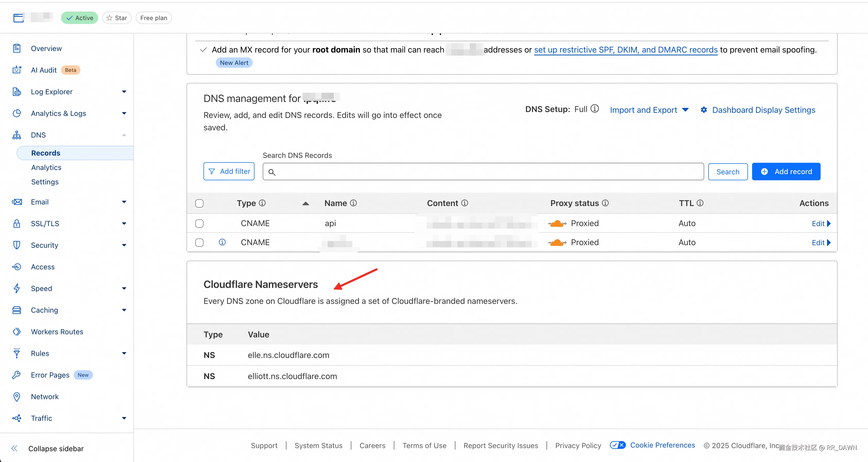This screenshot has width=868, height=462.
Task: Sort records by Type column arrow
Action: tap(306, 203)
